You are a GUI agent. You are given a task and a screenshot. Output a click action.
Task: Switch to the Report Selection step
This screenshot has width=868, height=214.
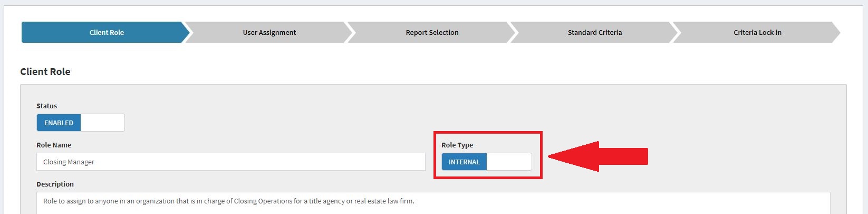tap(432, 32)
